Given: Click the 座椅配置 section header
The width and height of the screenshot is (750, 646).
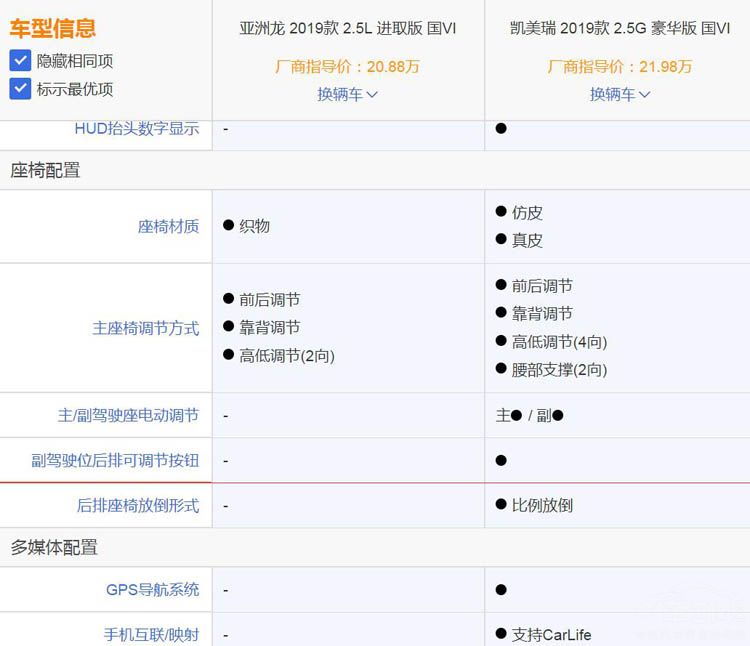Looking at the screenshot, I should coord(46,171).
